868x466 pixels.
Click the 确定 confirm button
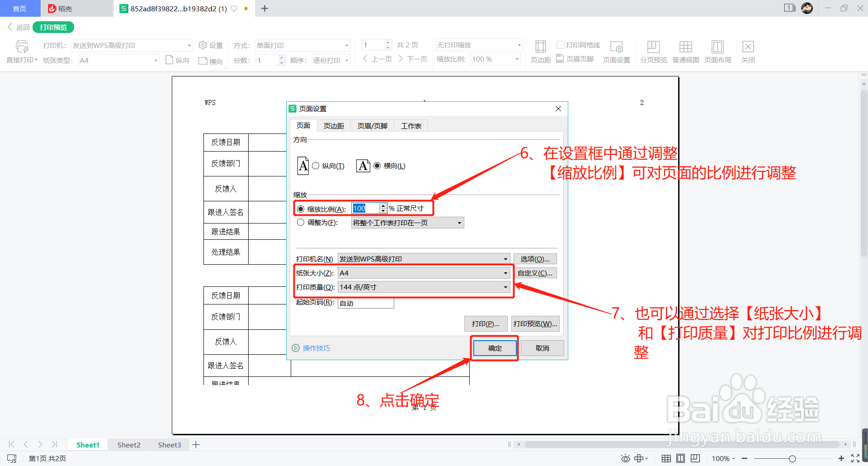(x=494, y=348)
